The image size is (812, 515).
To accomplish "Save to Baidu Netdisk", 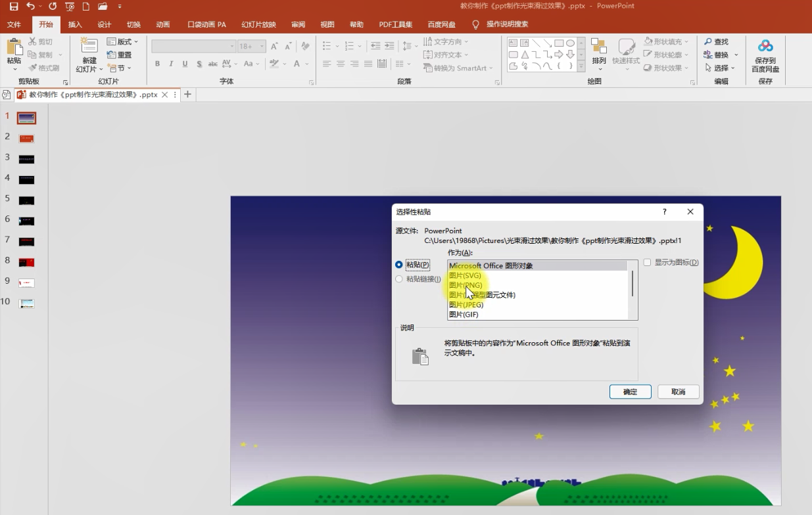I will 765,56.
